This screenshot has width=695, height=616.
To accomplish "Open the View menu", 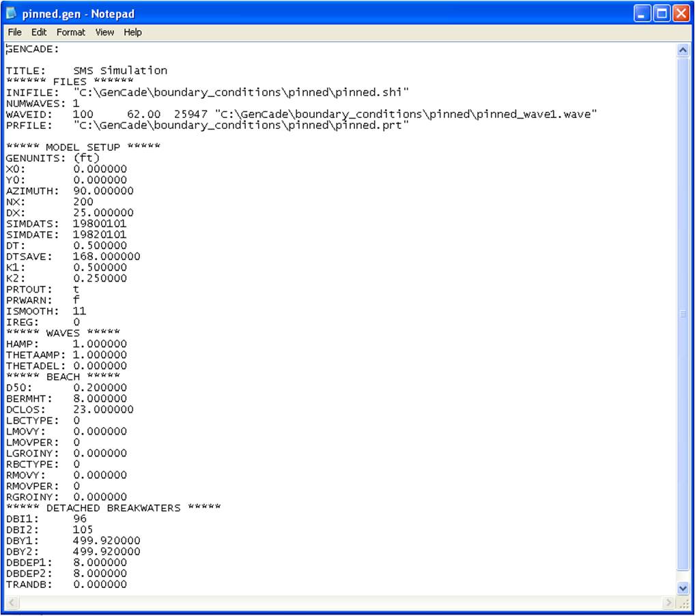I will 104,32.
